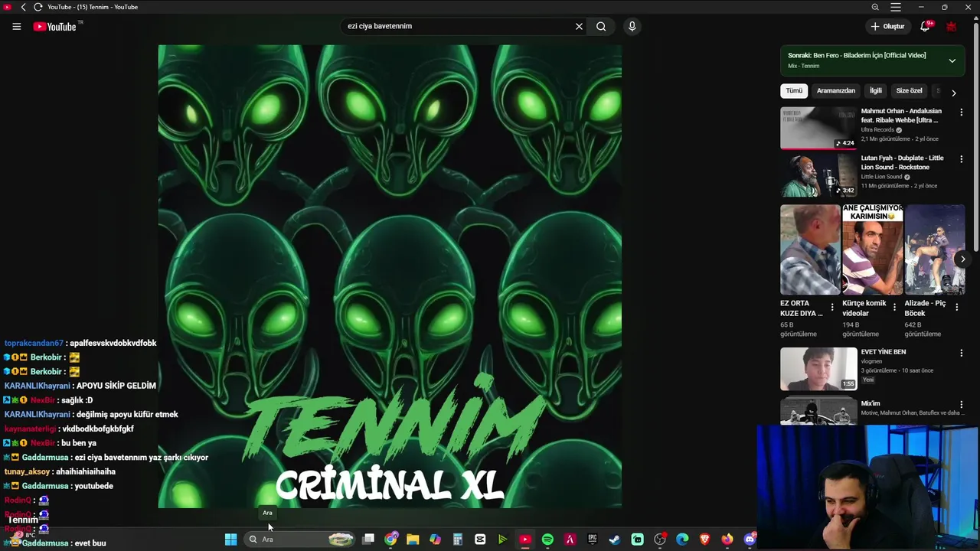This screenshot has width=980, height=551.
Task: Open Task View on the taskbar
Action: (368, 540)
